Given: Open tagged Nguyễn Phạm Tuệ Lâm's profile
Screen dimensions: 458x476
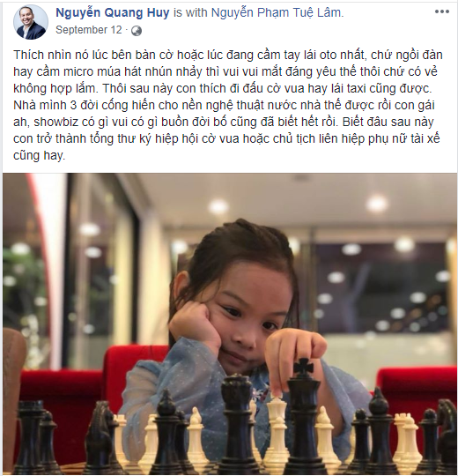Looking at the screenshot, I should pos(277,12).
